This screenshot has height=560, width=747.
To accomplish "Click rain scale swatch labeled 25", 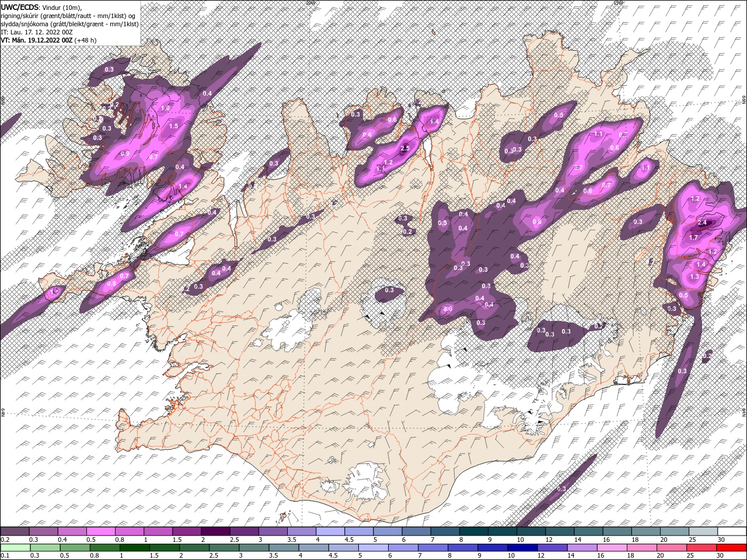I will 701,548.
